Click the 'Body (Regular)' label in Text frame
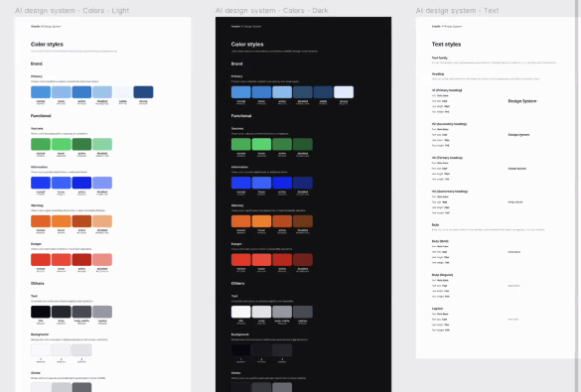The height and width of the screenshot is (392, 581). 442,275
